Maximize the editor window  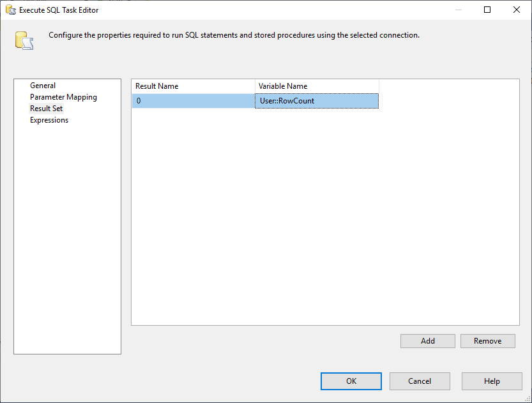point(487,10)
